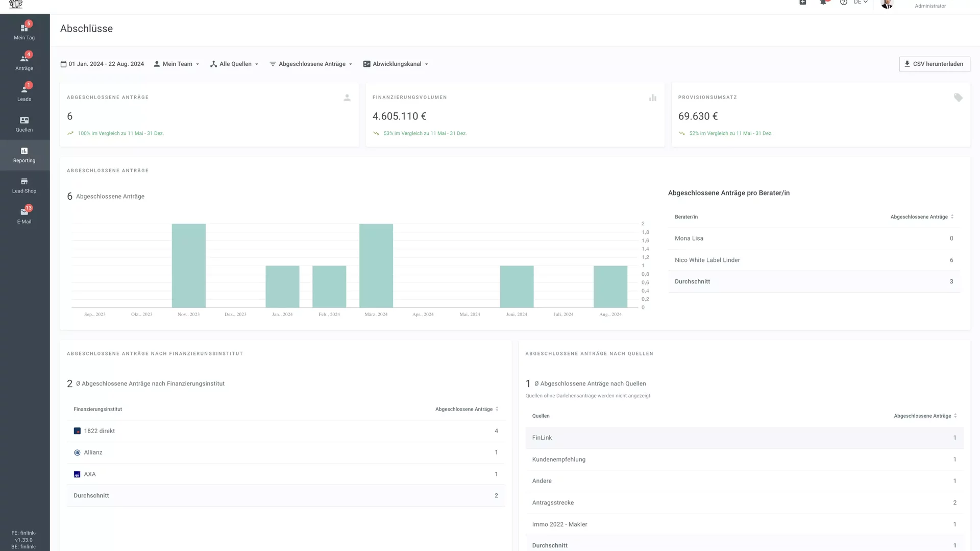This screenshot has height=551, width=980.
Task: Click the notifications bell icon
Action: pyautogui.click(x=822, y=2)
